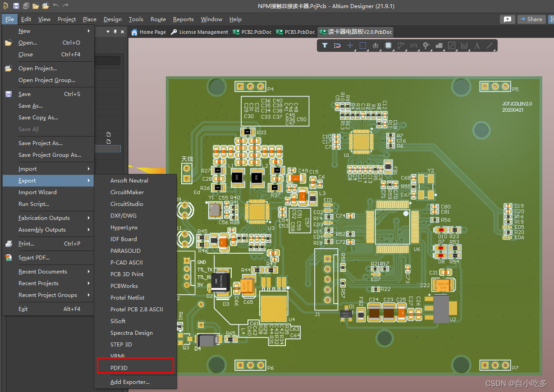The image size is (554, 392).
Task: Select the interactive routing tool
Action: click(401, 46)
